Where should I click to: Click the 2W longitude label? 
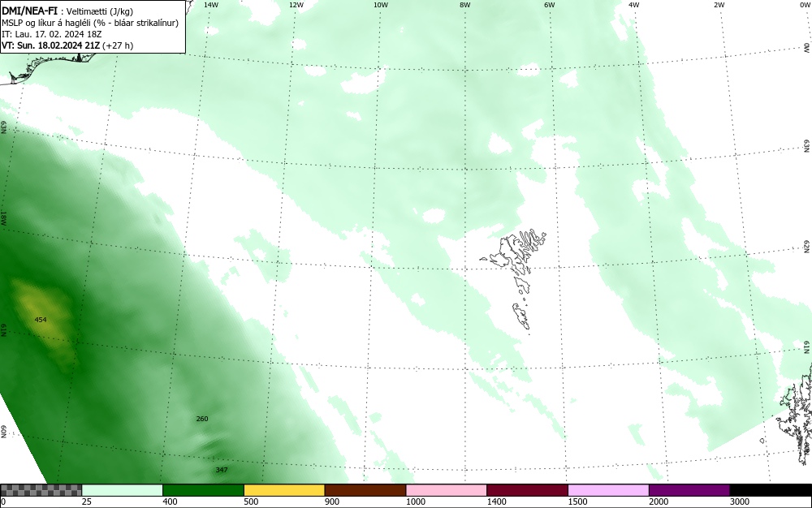pyautogui.click(x=719, y=5)
